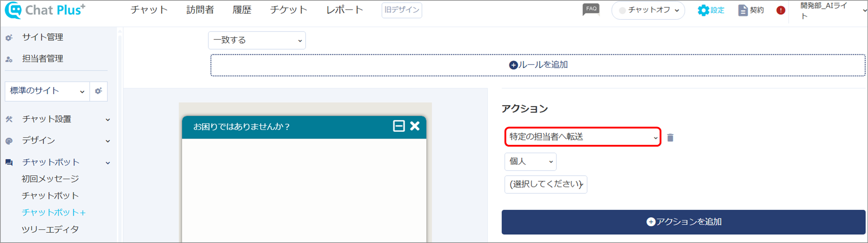Click the デザイン palette icon

click(x=9, y=141)
